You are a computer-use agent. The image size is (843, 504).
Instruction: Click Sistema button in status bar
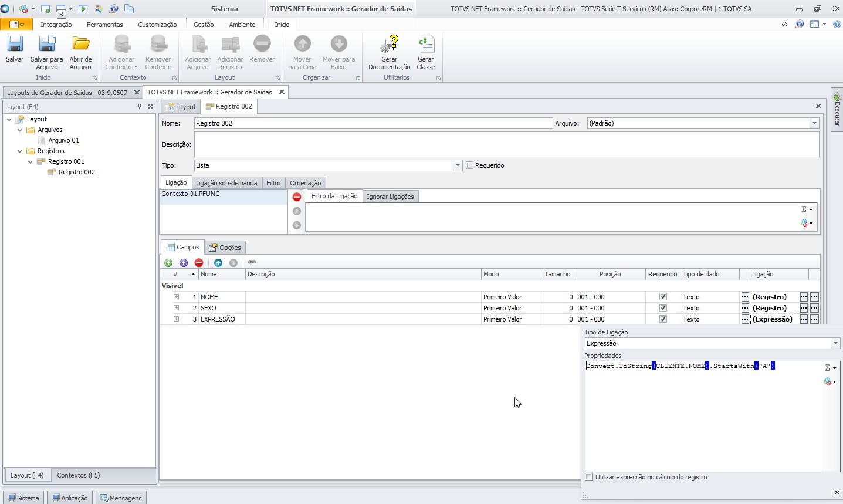pos(23,498)
